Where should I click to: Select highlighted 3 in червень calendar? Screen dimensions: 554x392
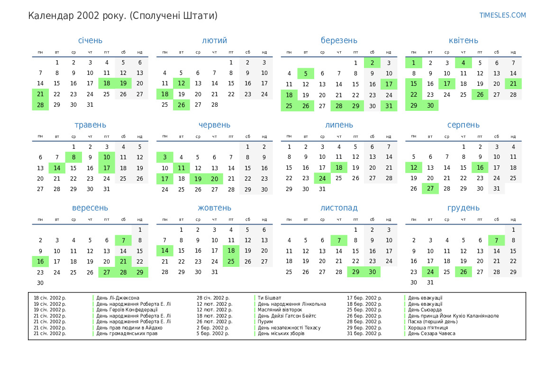pos(164,157)
